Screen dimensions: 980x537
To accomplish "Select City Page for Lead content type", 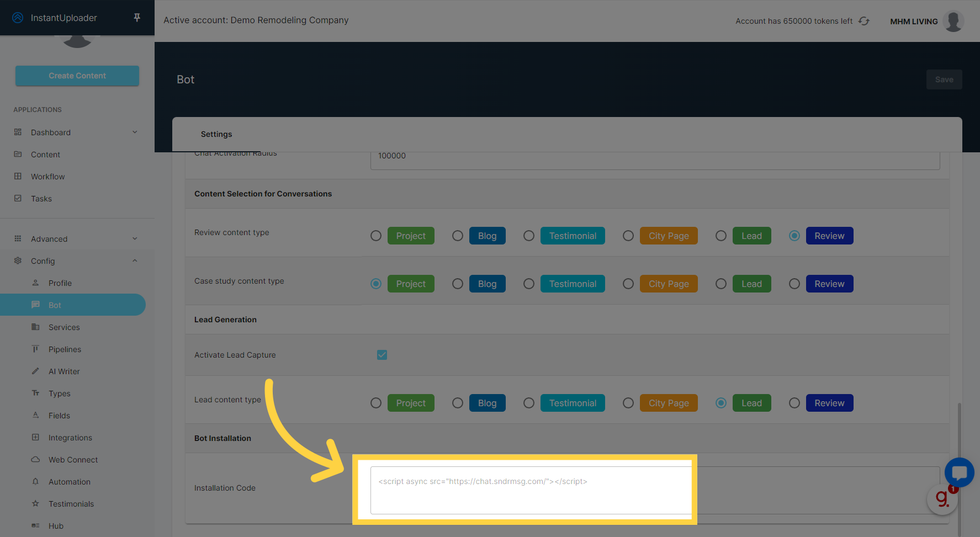I will coord(628,403).
